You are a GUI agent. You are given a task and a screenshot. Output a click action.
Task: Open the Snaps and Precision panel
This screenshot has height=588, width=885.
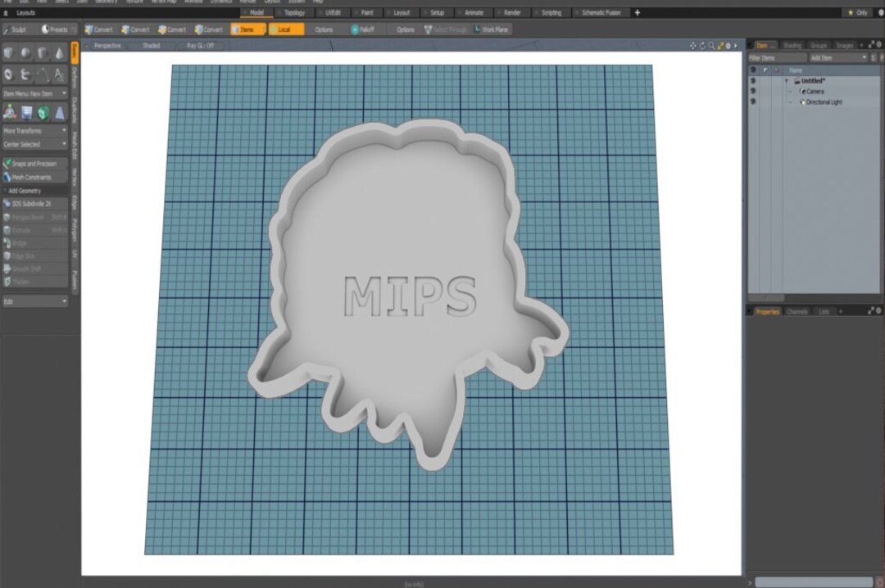tap(33, 163)
